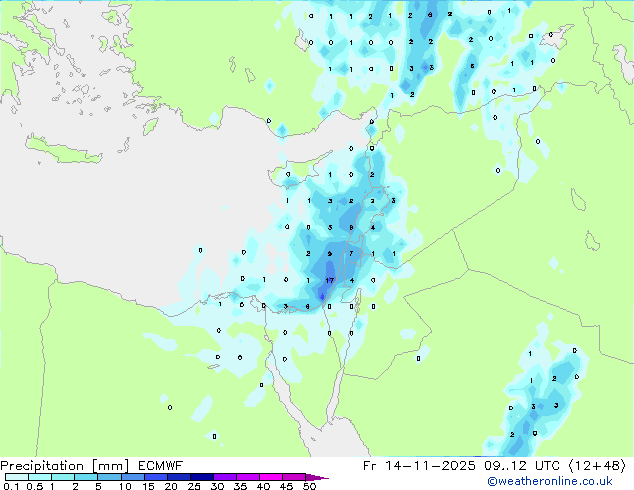Click the 0.5–1 mm legend color box
The image size is (634, 490).
[40, 477]
